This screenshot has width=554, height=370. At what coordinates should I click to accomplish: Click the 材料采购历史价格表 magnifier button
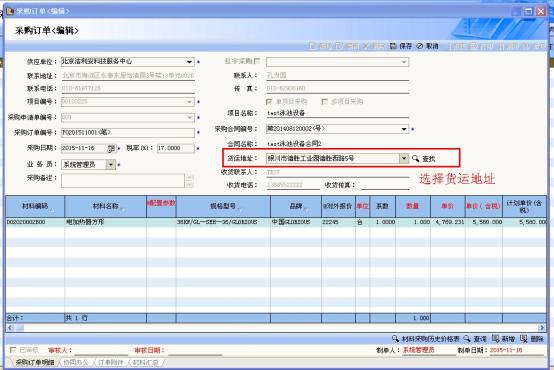pyautogui.click(x=426, y=339)
